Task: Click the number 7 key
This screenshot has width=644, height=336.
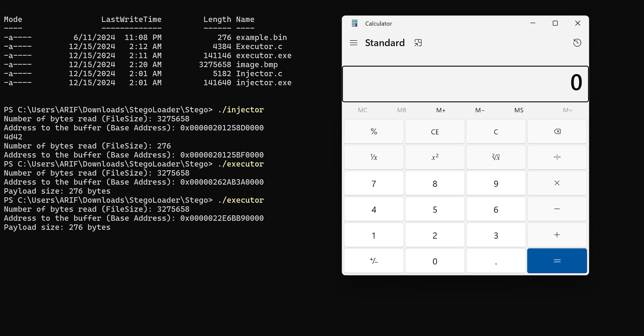Action: (374, 183)
